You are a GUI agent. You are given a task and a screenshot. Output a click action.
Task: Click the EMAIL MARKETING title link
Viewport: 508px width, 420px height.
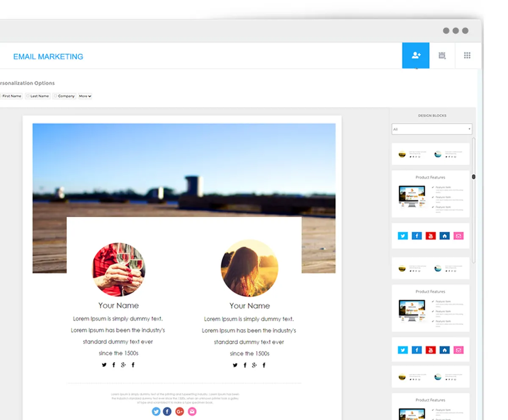click(48, 57)
